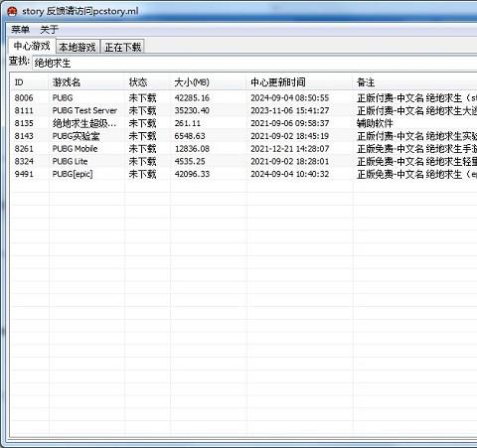Click 未下载 status in PUBG[epic] row

point(142,174)
